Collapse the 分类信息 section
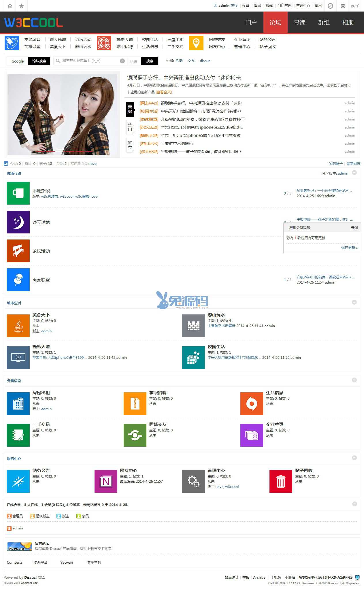This screenshot has height=600, width=364. click(354, 380)
